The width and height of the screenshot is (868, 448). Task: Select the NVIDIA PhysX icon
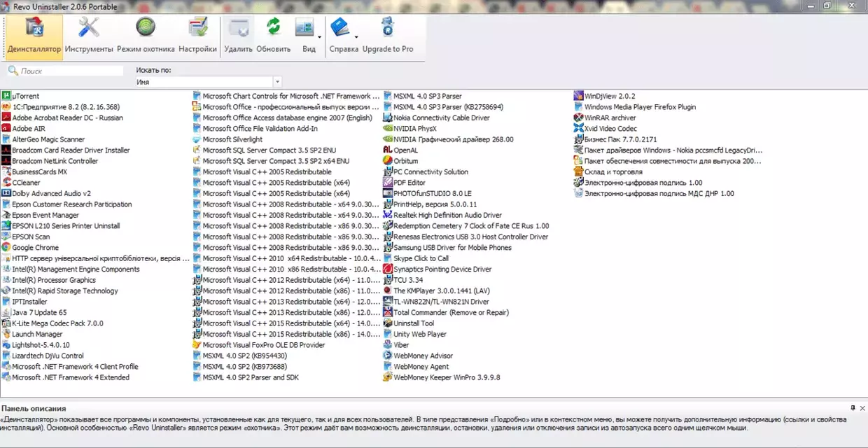[388, 129]
